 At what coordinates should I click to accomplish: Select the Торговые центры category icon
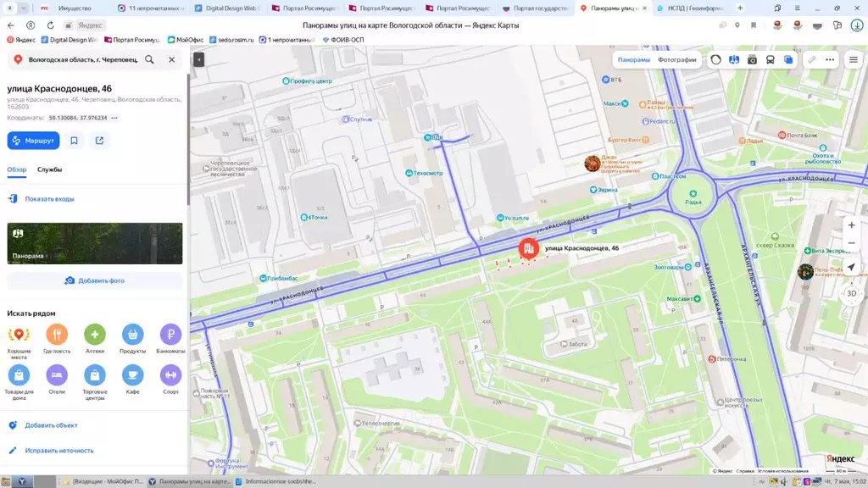point(95,375)
